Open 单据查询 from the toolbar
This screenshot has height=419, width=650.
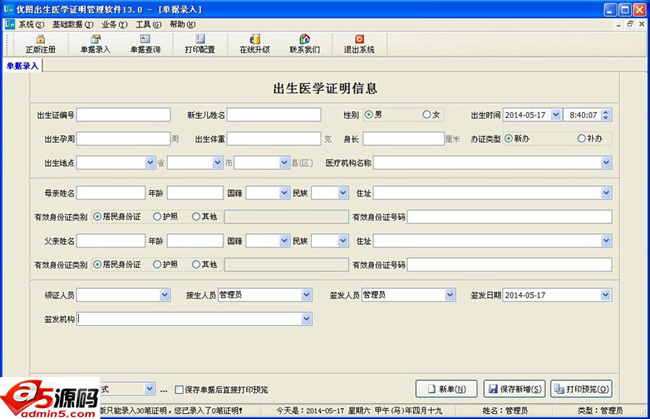coord(145,44)
